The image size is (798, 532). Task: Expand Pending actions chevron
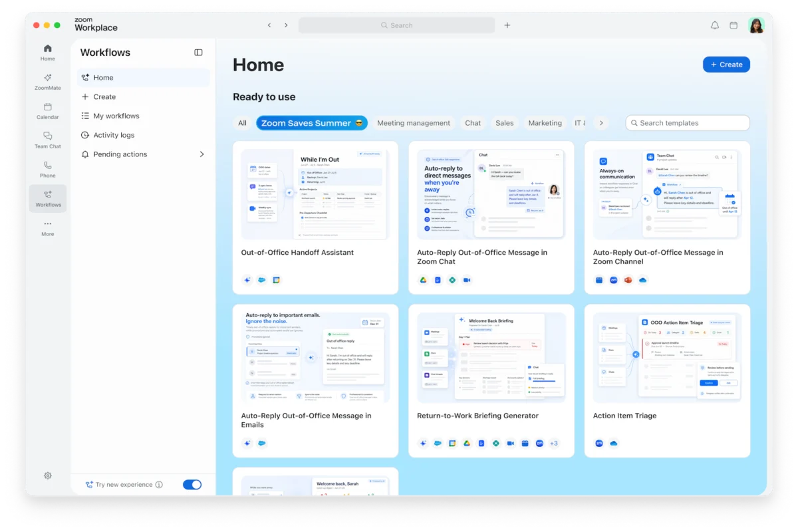[202, 154]
